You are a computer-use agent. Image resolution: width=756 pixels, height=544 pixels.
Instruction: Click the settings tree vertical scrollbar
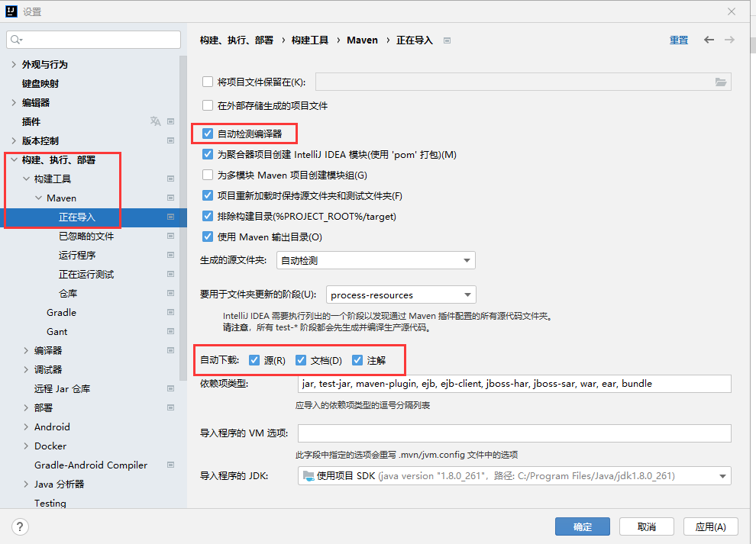click(183, 214)
